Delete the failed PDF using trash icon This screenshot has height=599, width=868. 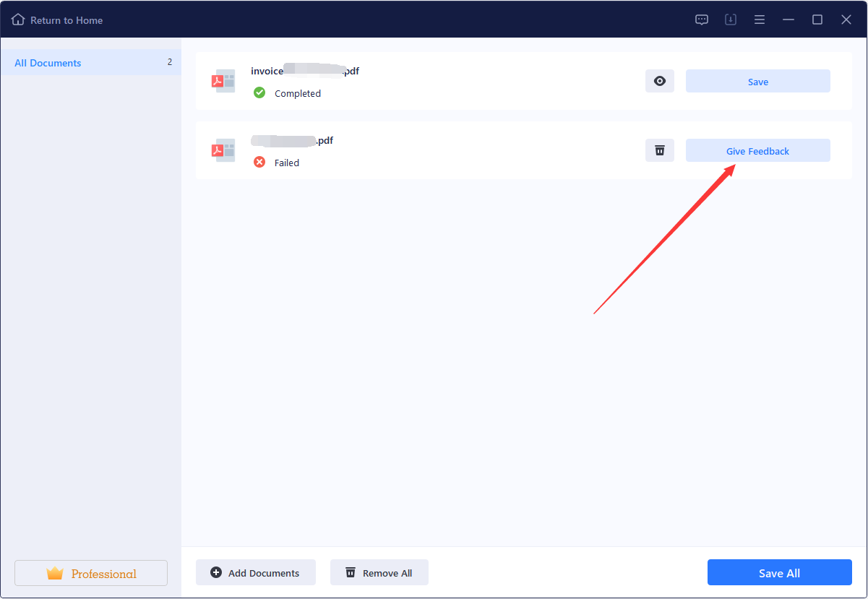(x=659, y=150)
